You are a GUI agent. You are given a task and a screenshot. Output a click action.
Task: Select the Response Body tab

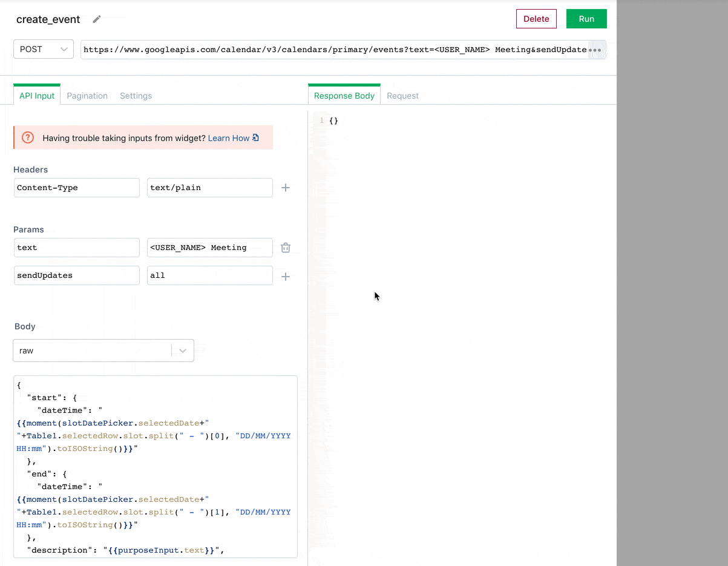[344, 96]
